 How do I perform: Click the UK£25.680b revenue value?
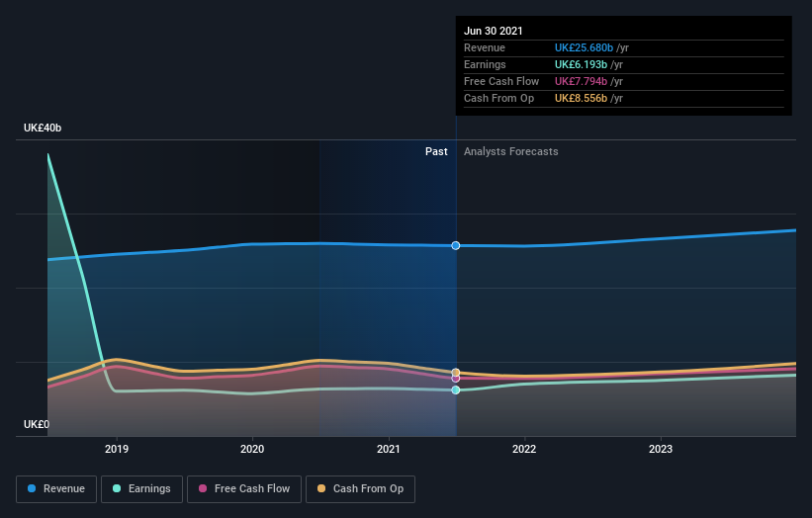[585, 48]
